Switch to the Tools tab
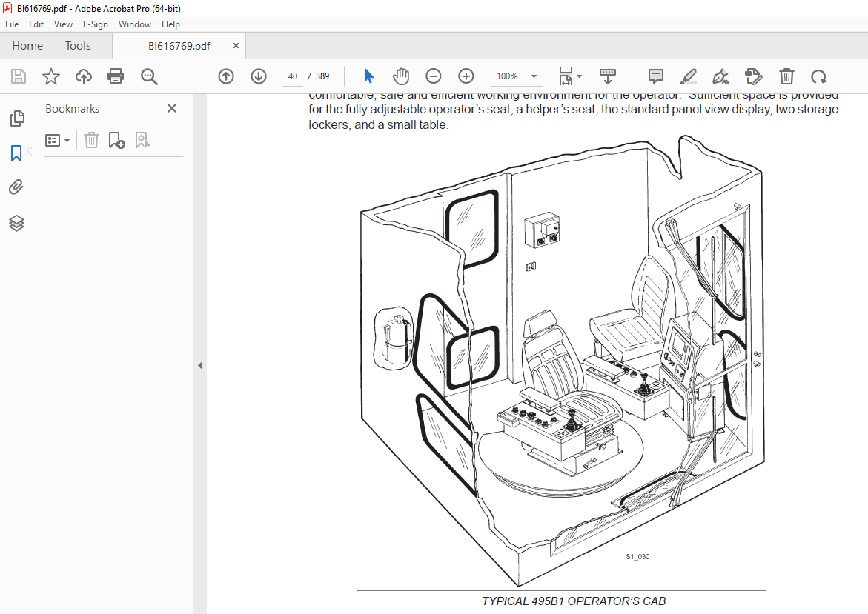Screen dimensions: 868x614 pyautogui.click(x=78, y=46)
